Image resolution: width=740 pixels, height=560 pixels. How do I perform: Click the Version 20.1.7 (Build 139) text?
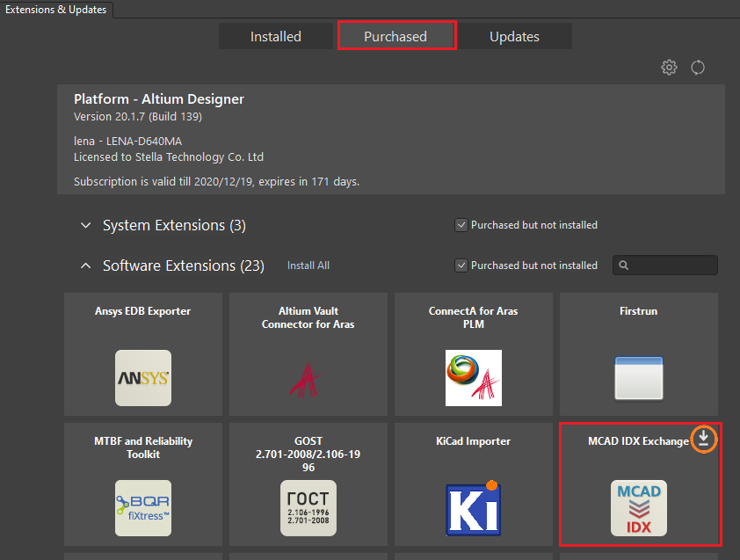[x=138, y=117]
